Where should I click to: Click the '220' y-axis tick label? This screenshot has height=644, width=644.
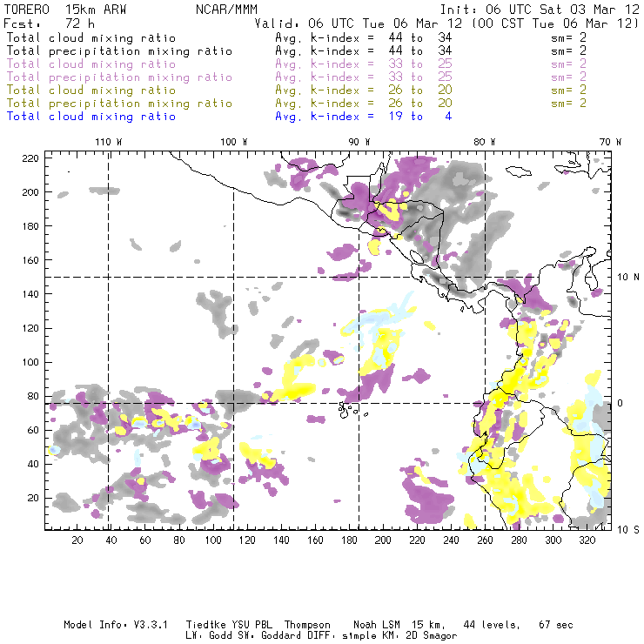pyautogui.click(x=30, y=158)
